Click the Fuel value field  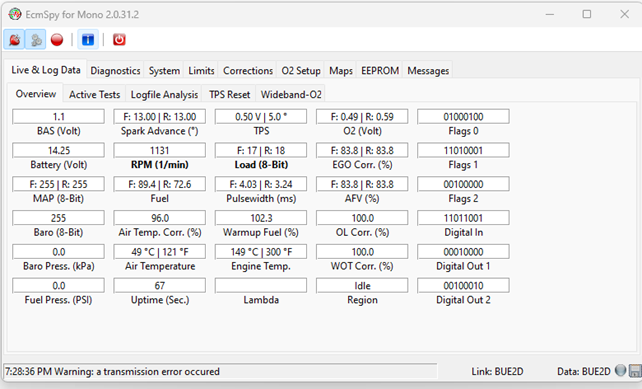[160, 184]
